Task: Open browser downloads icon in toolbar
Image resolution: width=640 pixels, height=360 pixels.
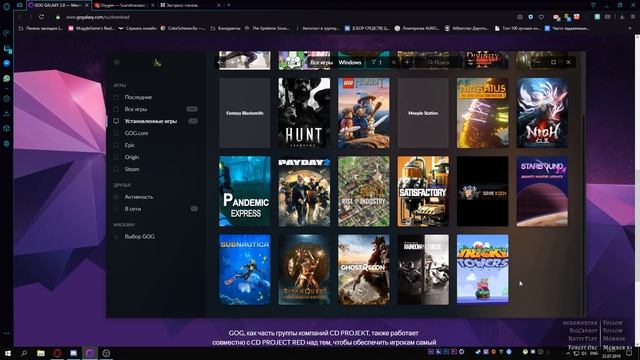Action: click(x=622, y=17)
